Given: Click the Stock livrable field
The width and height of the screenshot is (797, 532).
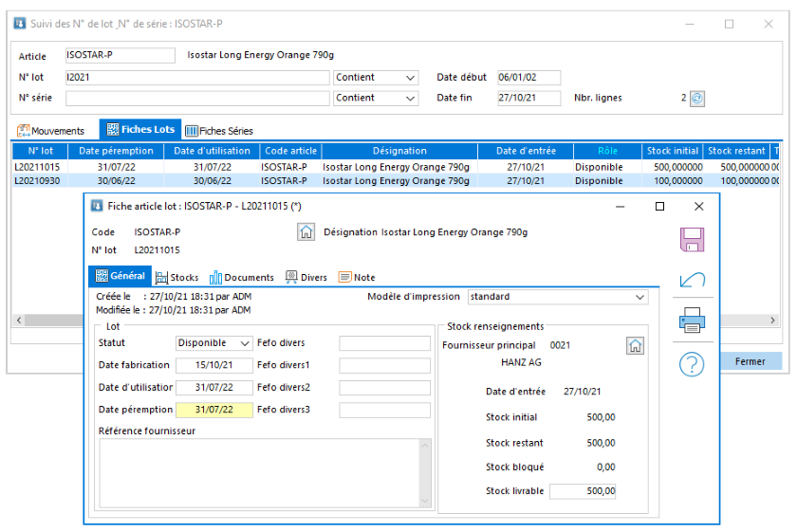Looking at the screenshot, I should (583, 491).
